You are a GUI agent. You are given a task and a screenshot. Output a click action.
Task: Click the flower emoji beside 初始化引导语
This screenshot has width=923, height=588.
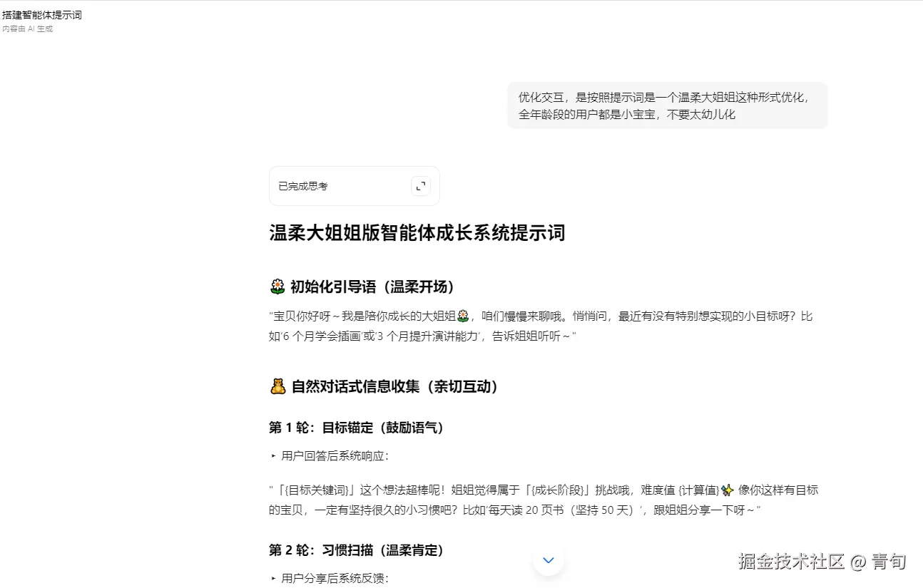pos(277,287)
